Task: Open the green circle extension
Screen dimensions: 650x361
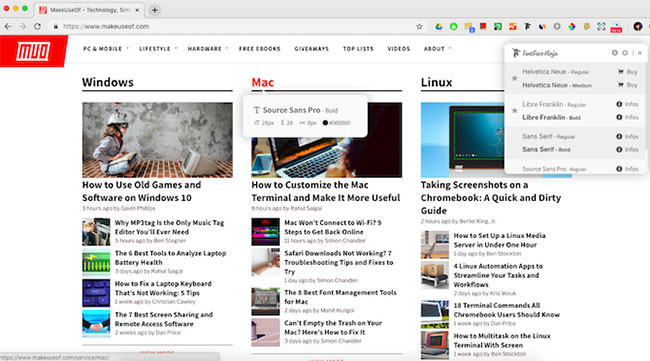Action: [454, 27]
